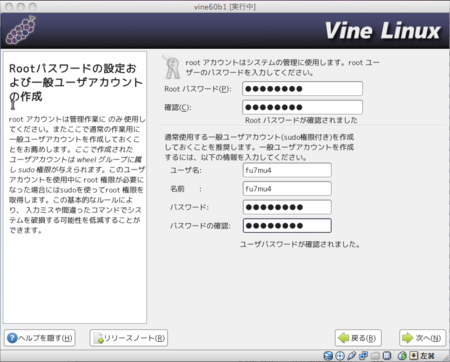Click the keys icon beside root description
Viewport: 450px width, 362px height.
[173, 67]
